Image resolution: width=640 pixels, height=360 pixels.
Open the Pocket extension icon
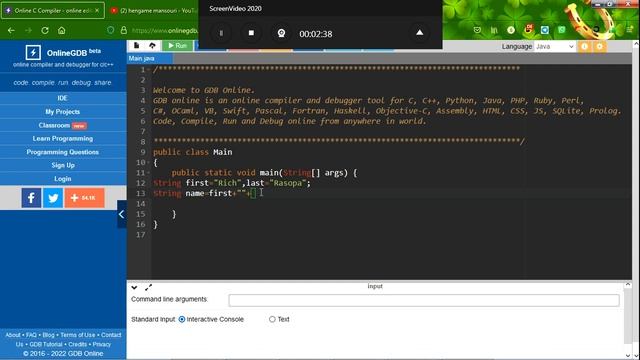pyautogui.click(x=477, y=30)
